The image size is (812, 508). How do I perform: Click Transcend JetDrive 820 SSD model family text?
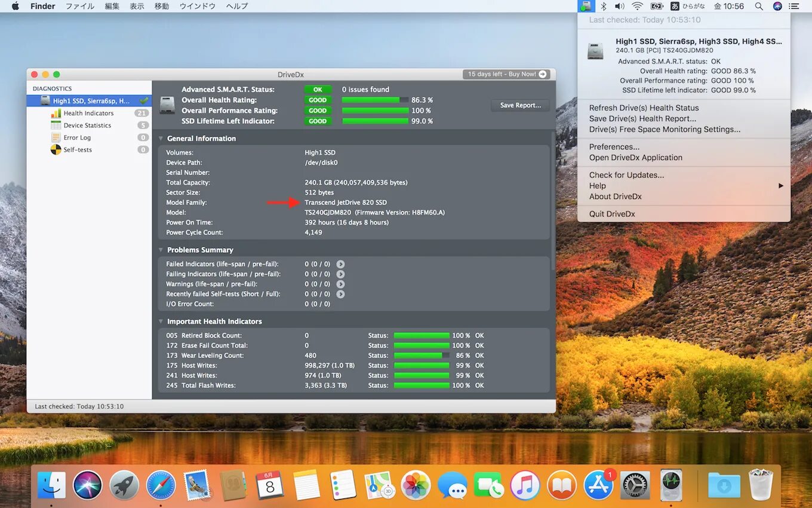point(346,203)
